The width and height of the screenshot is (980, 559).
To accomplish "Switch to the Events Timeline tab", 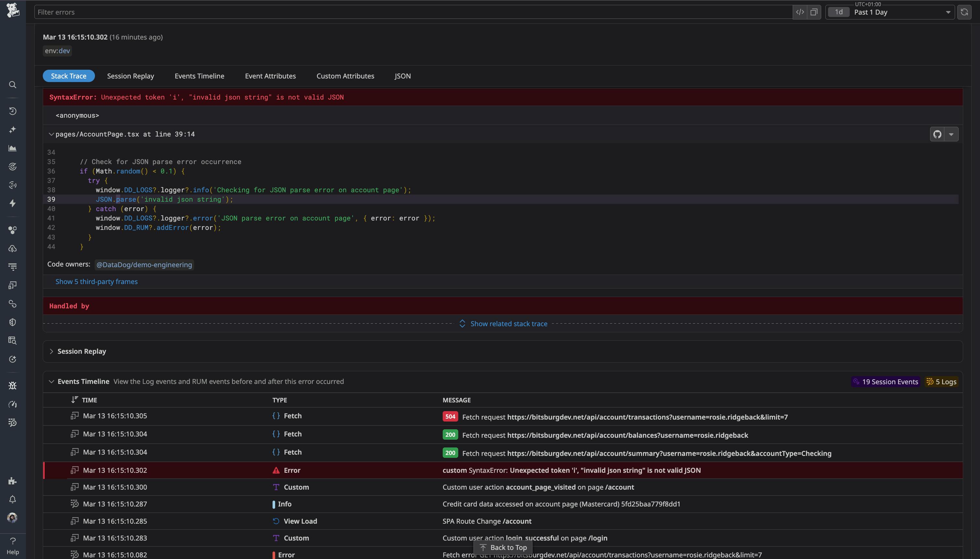I will tap(199, 76).
